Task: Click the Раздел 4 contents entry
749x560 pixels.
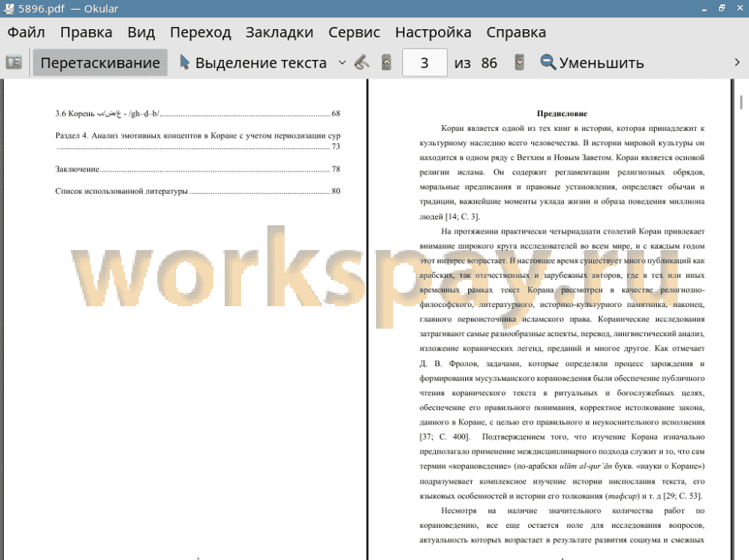Action: tap(197, 141)
